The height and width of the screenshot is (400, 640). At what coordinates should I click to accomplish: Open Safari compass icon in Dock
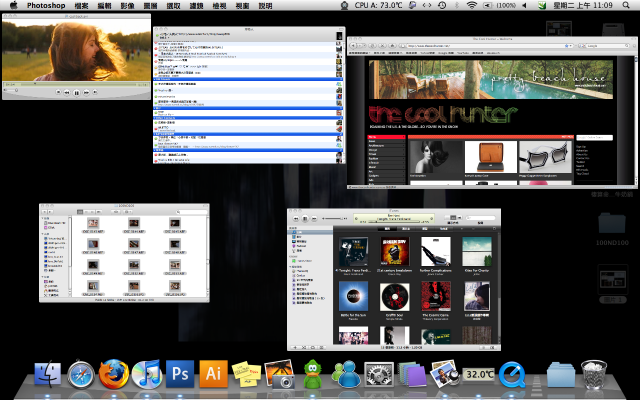pos(80,374)
